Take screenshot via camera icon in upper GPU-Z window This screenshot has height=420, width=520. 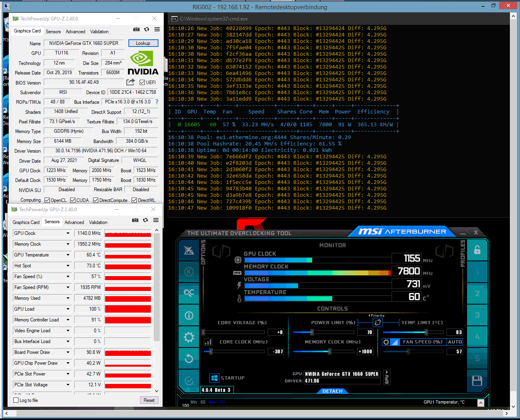pos(136,29)
